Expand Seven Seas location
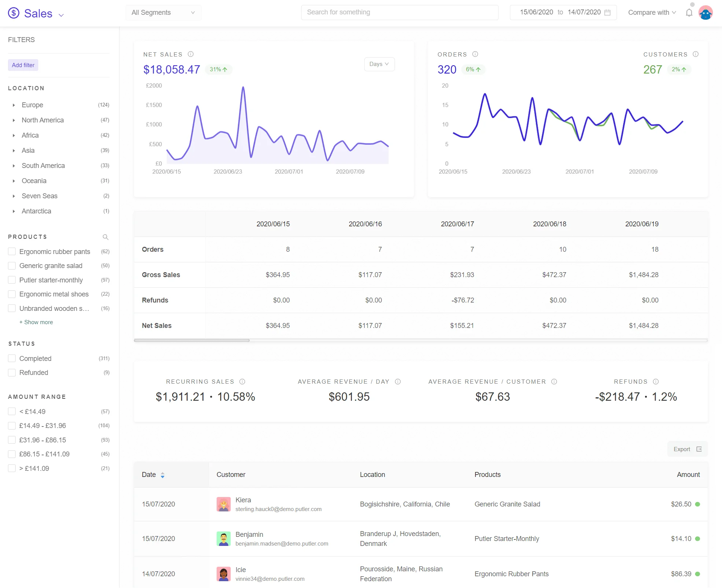722x588 pixels. (14, 196)
